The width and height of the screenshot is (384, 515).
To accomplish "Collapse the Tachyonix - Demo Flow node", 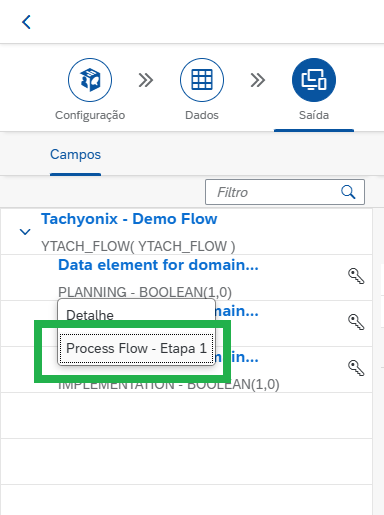I will tap(25, 232).
